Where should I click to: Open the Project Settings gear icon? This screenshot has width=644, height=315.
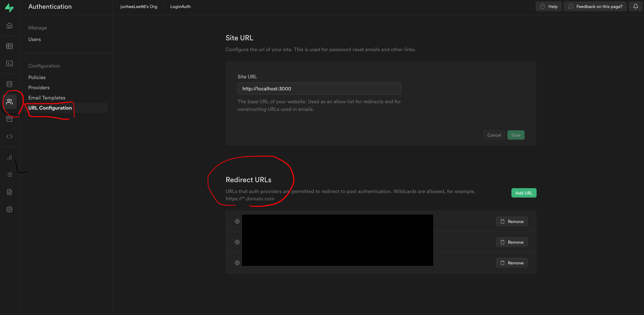9,210
